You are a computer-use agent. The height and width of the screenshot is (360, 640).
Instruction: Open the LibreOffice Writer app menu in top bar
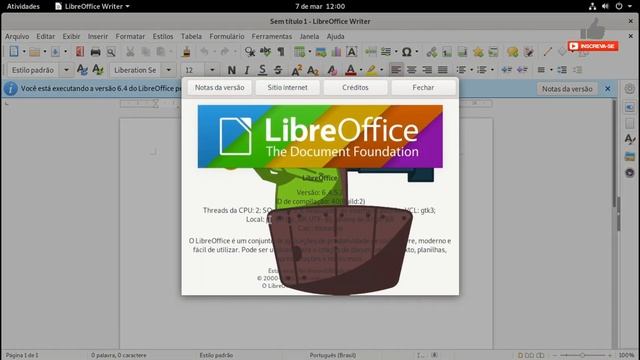tap(92, 7)
